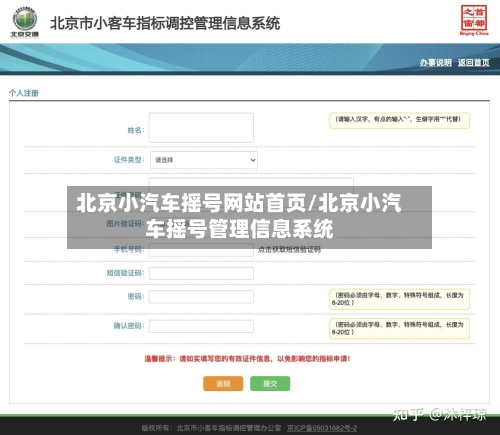Click the 手机号码 input field
Image resolution: width=500 pixels, height=435 pixels.
click(x=201, y=250)
